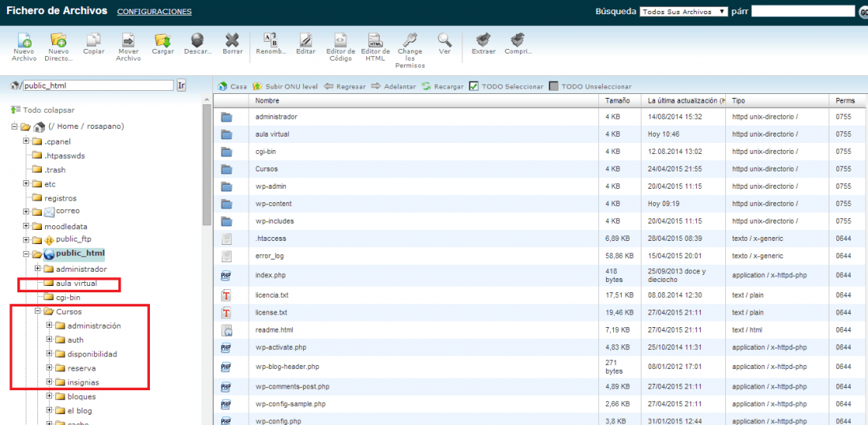Viewport: 868px width, 425px height.
Task: Launch the Editor de Código
Action: coord(340,40)
